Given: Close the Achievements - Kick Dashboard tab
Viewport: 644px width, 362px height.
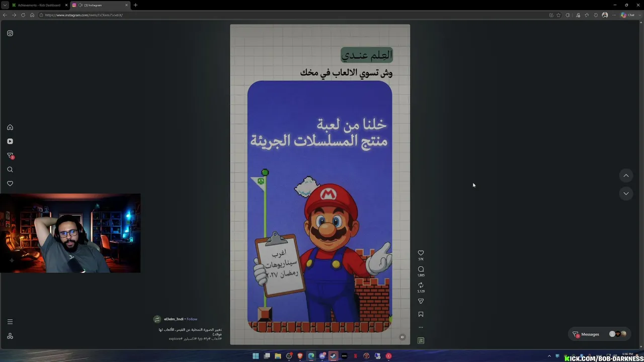Looking at the screenshot, I should (66, 5).
